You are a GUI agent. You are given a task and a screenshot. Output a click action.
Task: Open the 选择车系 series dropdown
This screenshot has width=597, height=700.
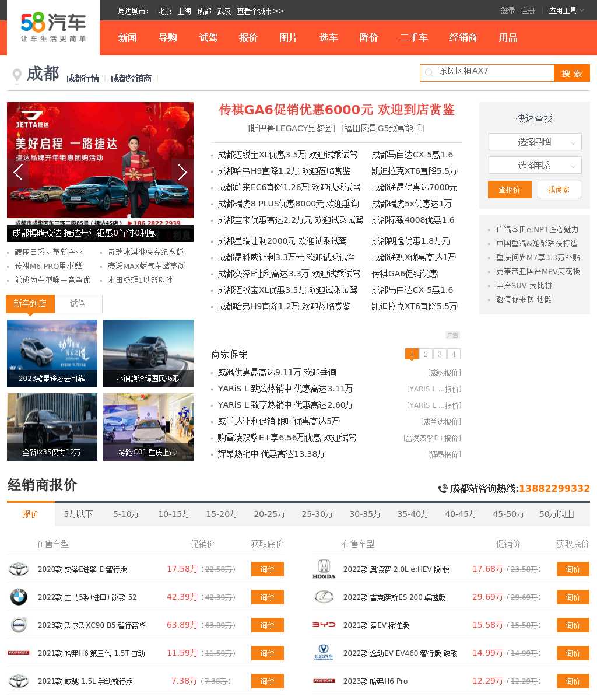tap(535, 165)
